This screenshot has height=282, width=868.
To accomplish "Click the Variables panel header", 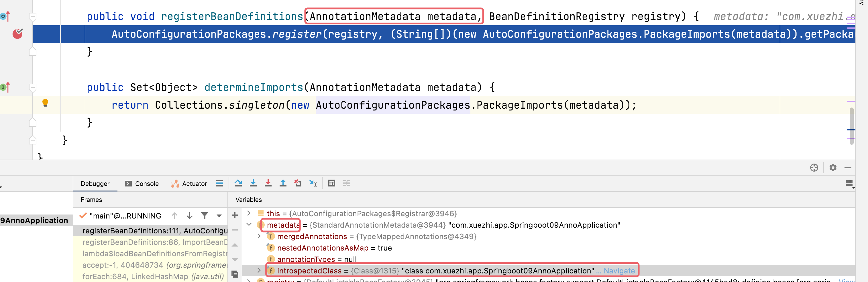I will (x=249, y=200).
